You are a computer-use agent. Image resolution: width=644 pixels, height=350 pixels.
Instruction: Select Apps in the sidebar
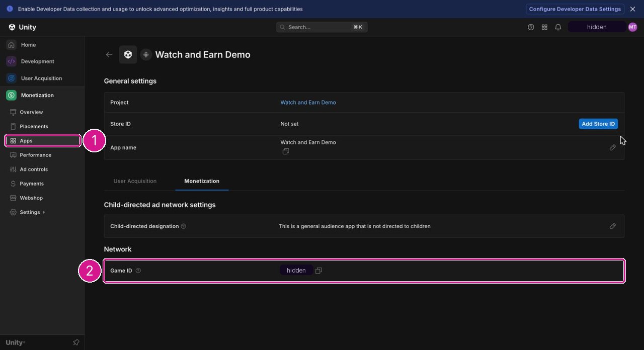(x=42, y=141)
